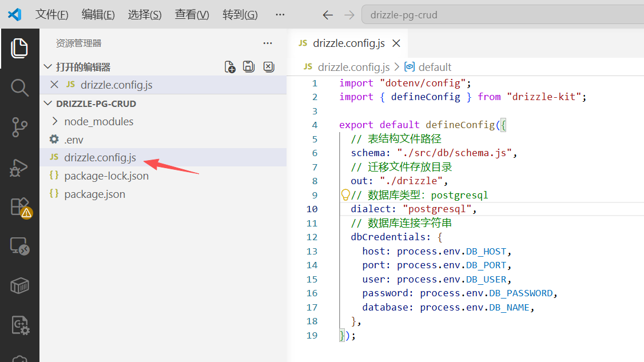Click defineConfig in the import on line 2
644x362 pixels.
click(x=426, y=97)
